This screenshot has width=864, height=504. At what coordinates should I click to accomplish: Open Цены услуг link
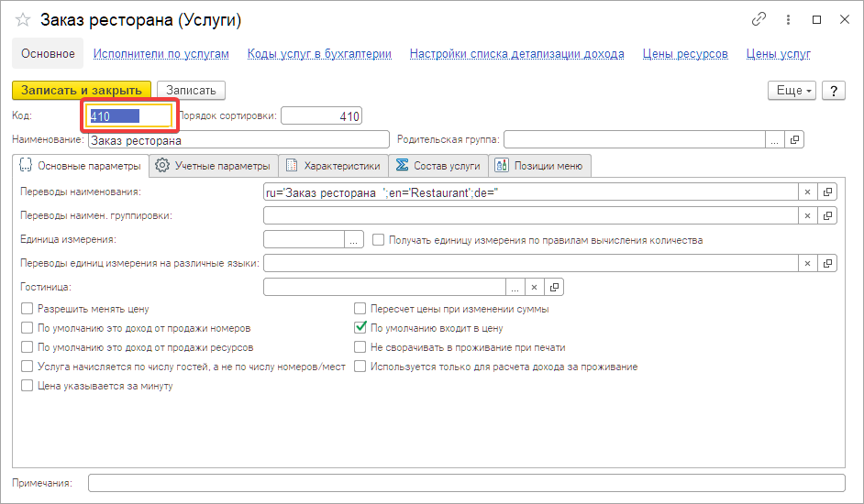point(778,54)
